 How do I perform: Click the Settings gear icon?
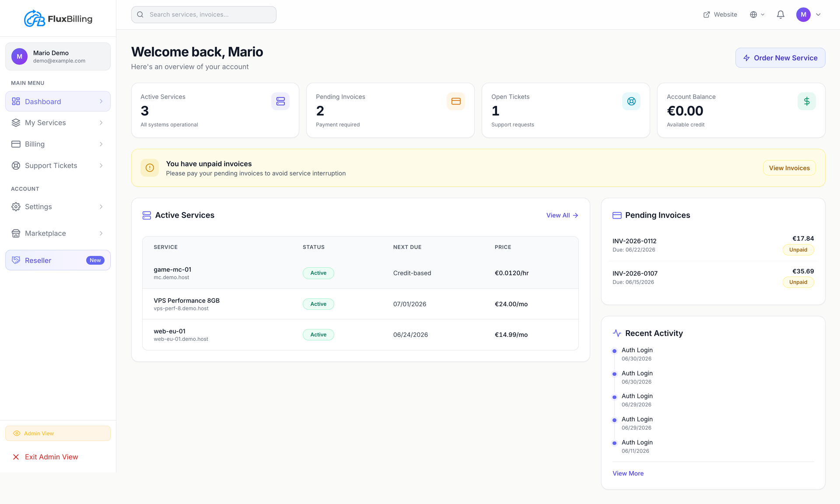coord(16,206)
